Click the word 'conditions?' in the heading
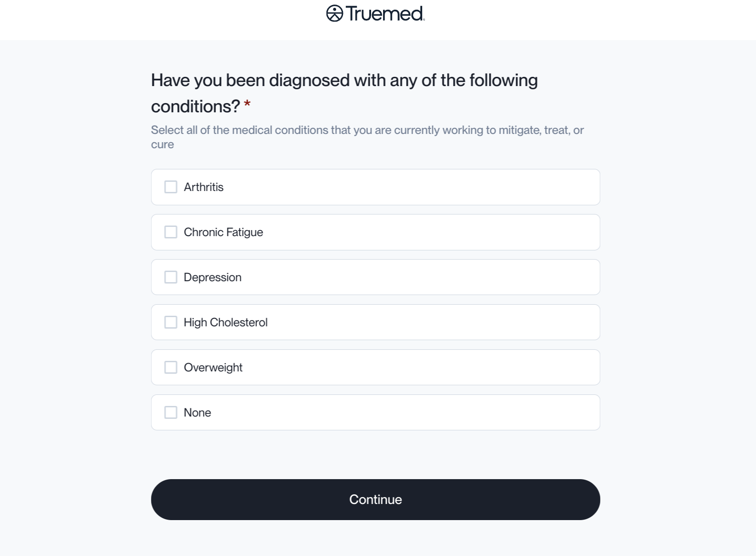This screenshot has height=556, width=756. 195,107
